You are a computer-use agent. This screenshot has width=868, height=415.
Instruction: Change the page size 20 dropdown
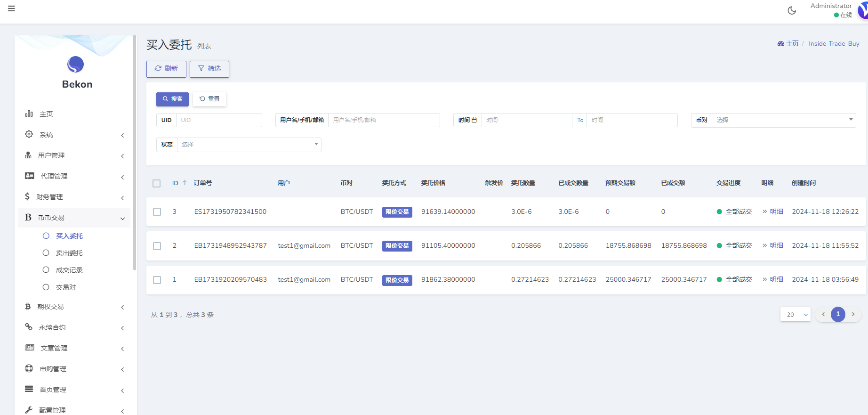coord(795,314)
